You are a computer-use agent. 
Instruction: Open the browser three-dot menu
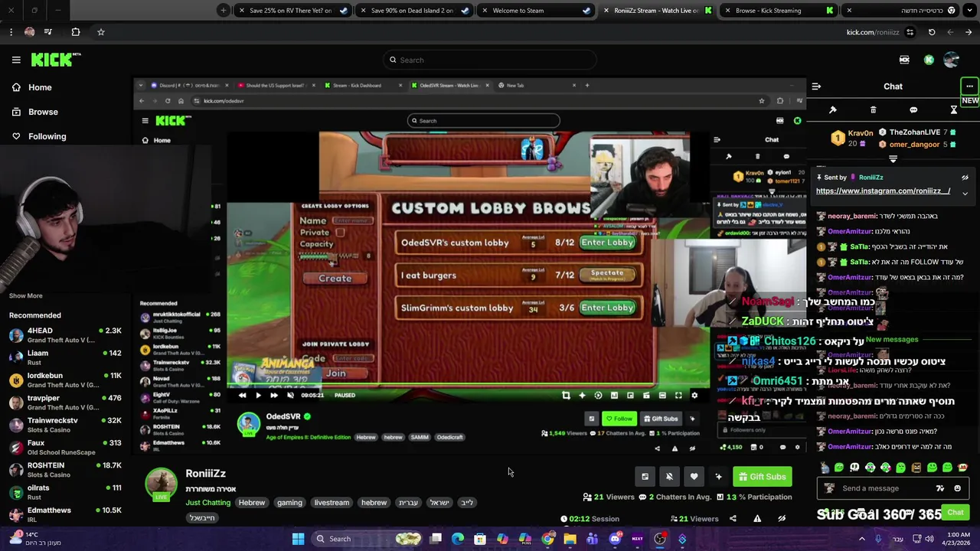(x=11, y=32)
